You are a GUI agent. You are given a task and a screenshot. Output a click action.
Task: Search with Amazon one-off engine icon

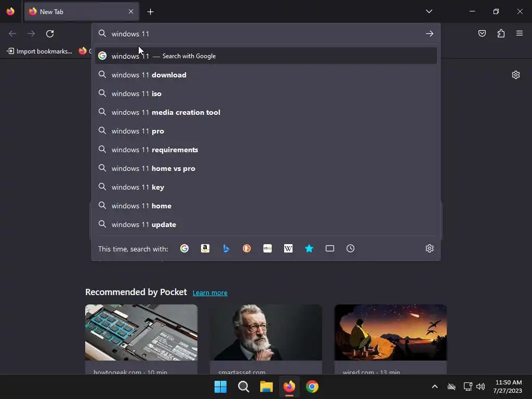(x=205, y=249)
